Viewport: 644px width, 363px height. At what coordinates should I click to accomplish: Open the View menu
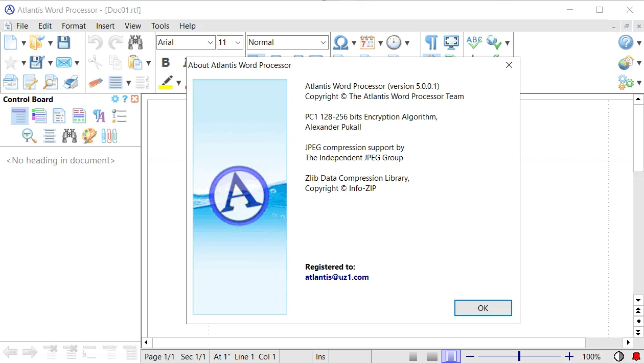click(x=133, y=26)
